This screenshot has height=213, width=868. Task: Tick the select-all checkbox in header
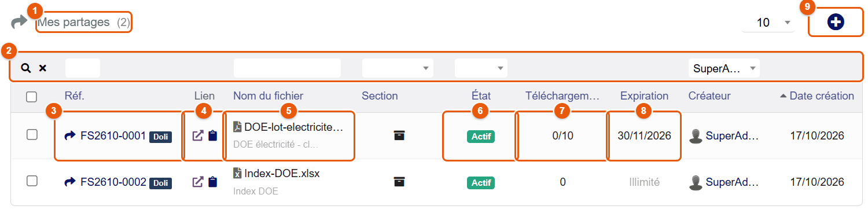pos(32,97)
